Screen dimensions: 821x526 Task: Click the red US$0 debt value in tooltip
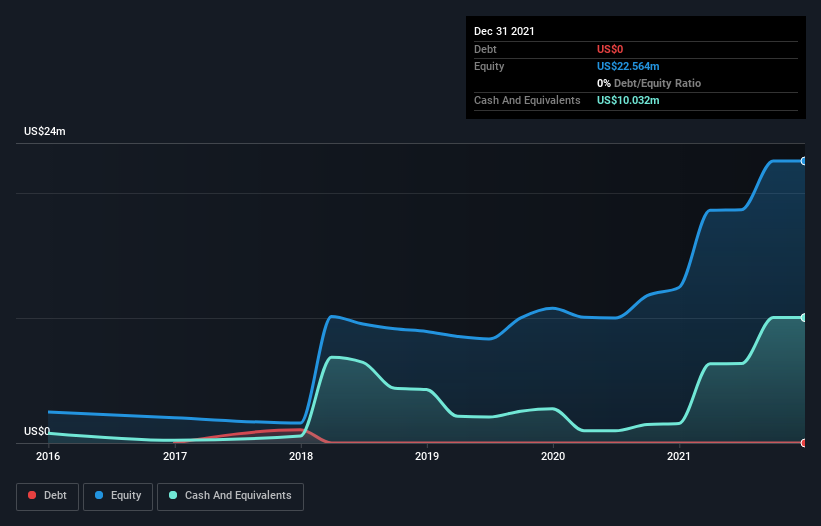(610, 49)
